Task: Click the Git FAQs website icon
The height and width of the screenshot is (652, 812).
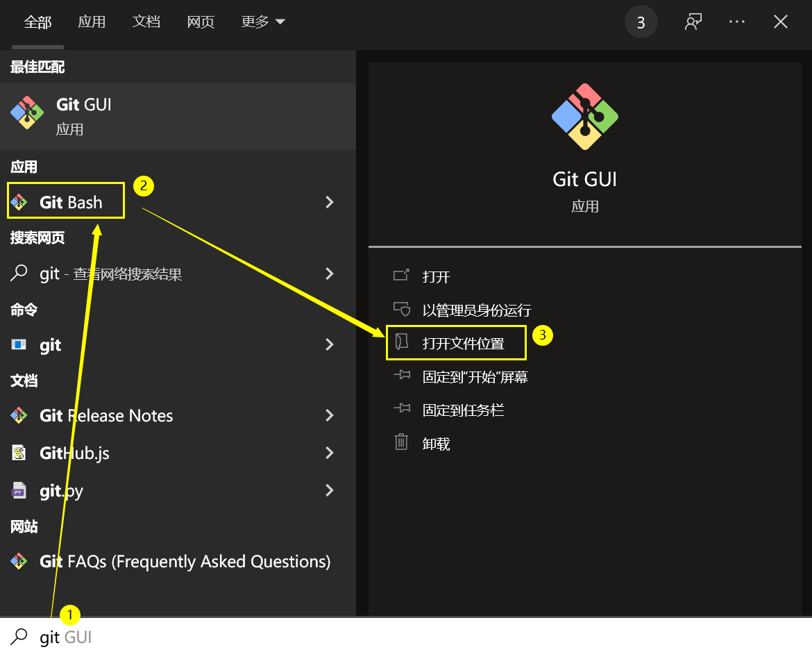Action: [19, 561]
